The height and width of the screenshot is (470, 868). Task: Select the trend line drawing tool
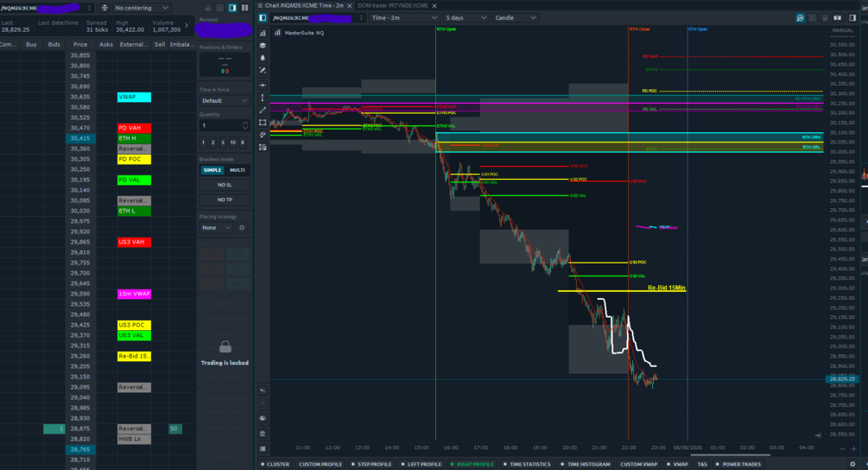coord(263,111)
